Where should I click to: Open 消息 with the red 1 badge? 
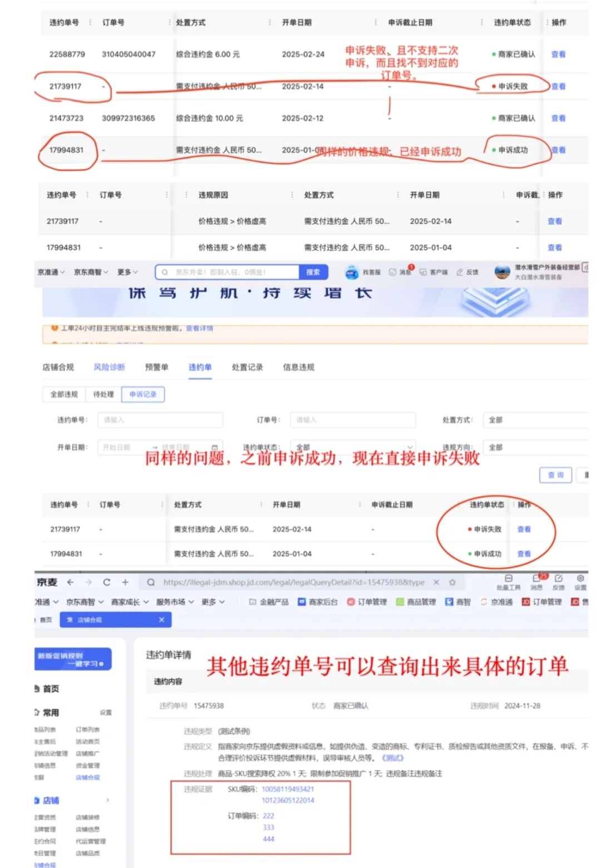(400, 272)
